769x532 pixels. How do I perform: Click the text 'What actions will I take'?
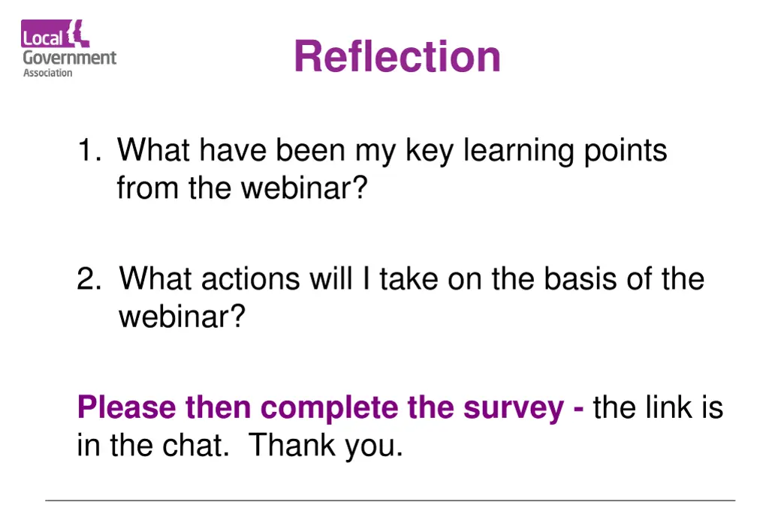coord(279,278)
